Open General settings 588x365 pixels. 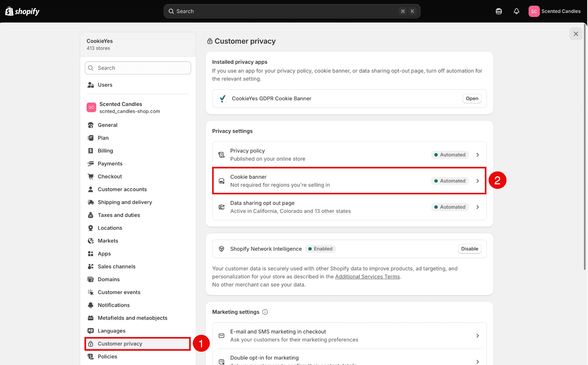(x=138, y=125)
